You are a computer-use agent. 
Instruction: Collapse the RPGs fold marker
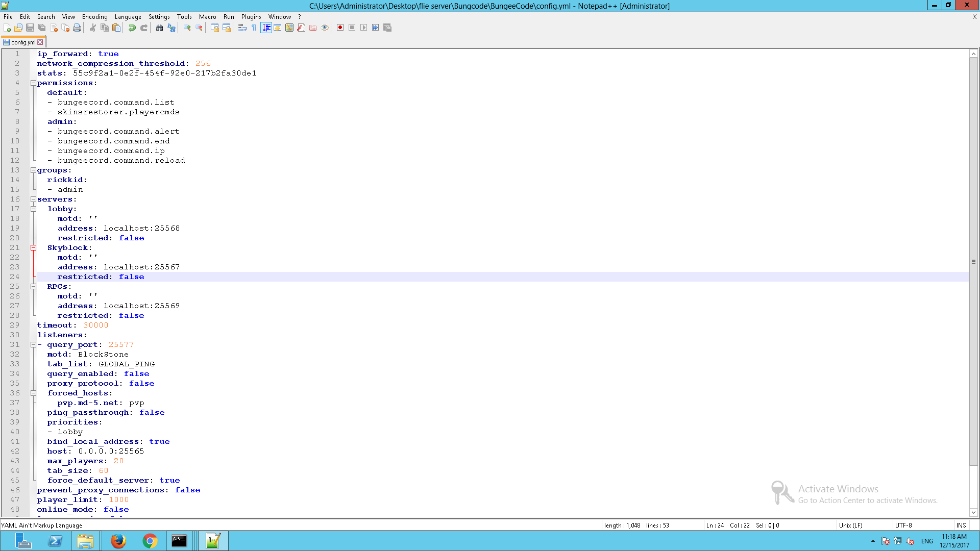(33, 287)
